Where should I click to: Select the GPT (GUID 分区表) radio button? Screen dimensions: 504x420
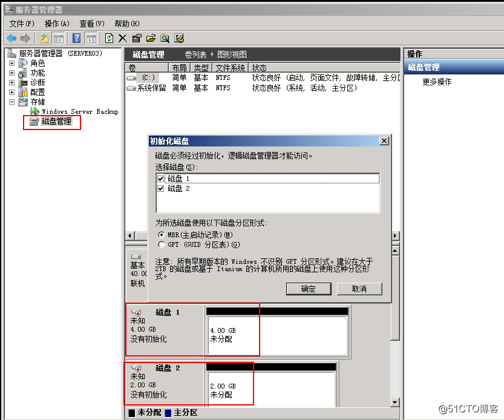pos(162,244)
